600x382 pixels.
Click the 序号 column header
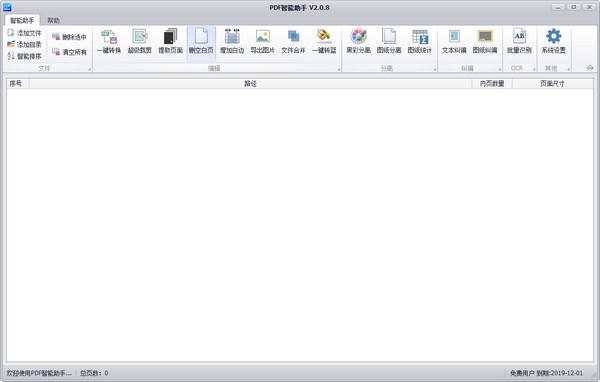[x=18, y=83]
